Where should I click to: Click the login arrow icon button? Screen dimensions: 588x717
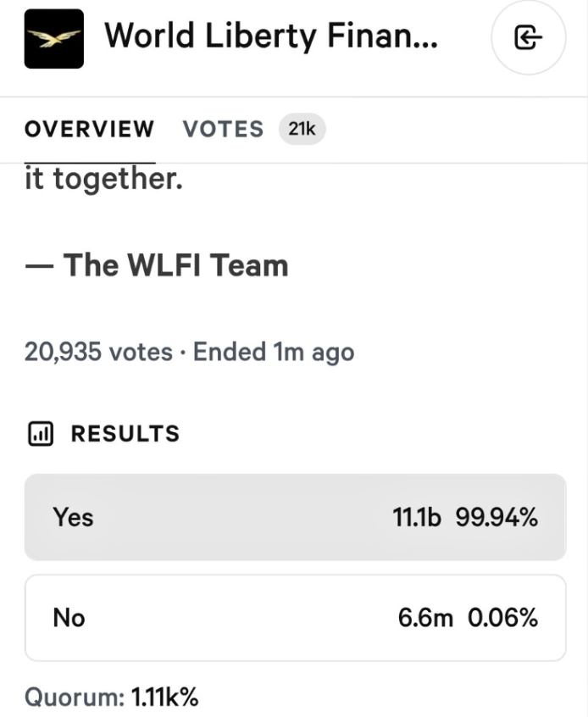(528, 38)
